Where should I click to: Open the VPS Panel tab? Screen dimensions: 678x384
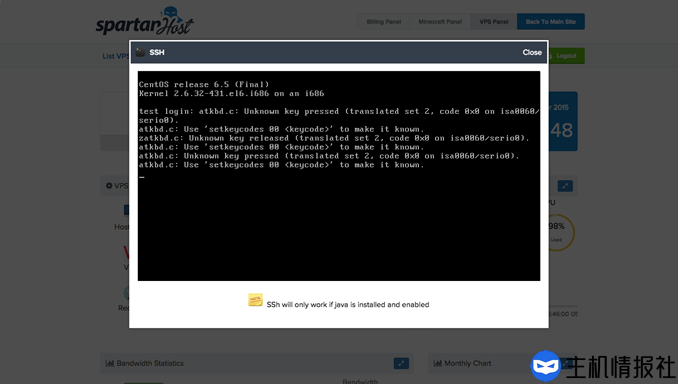pyautogui.click(x=493, y=22)
